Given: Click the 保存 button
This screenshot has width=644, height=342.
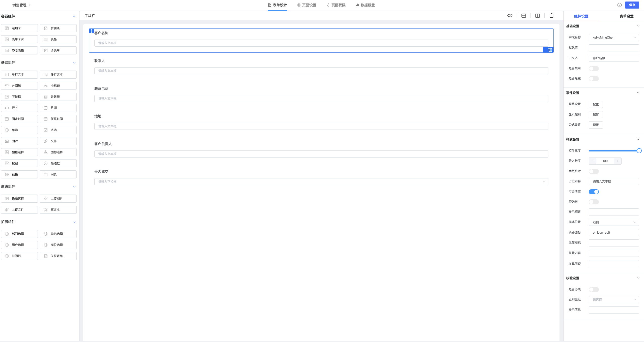Looking at the screenshot, I should [x=632, y=5].
